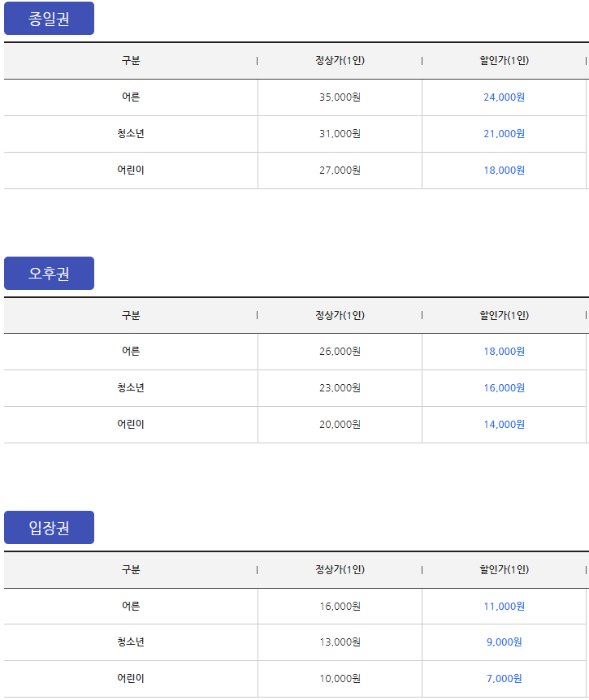
Task: Click the 종일권 button
Action: click(x=49, y=19)
